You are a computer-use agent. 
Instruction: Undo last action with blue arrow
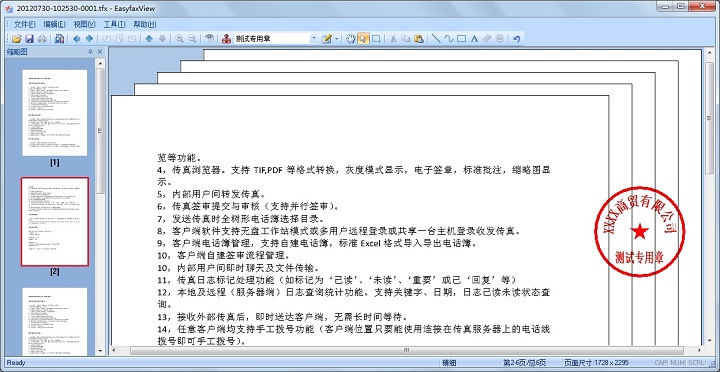(x=517, y=39)
